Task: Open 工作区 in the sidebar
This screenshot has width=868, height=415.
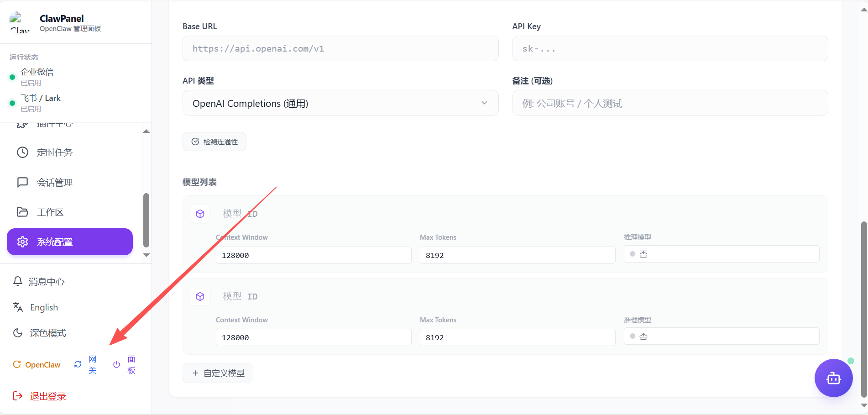Action: point(70,212)
